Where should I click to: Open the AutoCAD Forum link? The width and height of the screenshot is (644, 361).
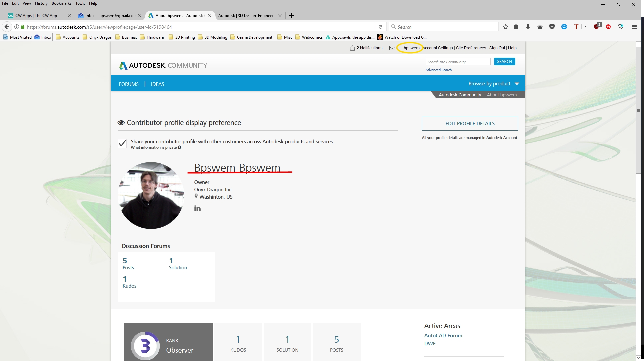click(443, 335)
